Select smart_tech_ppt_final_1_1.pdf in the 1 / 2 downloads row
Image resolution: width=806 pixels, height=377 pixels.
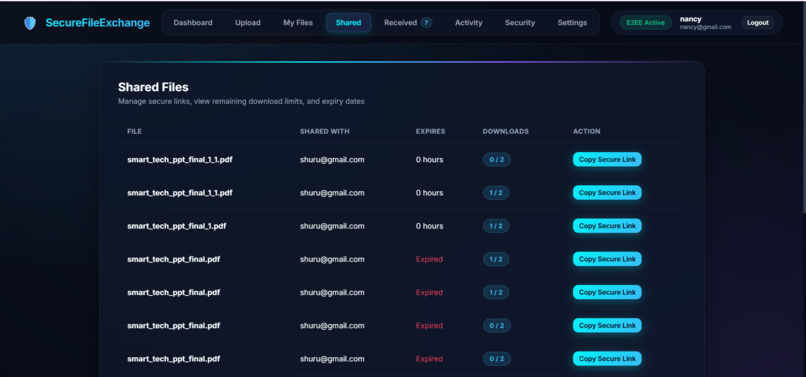180,193
